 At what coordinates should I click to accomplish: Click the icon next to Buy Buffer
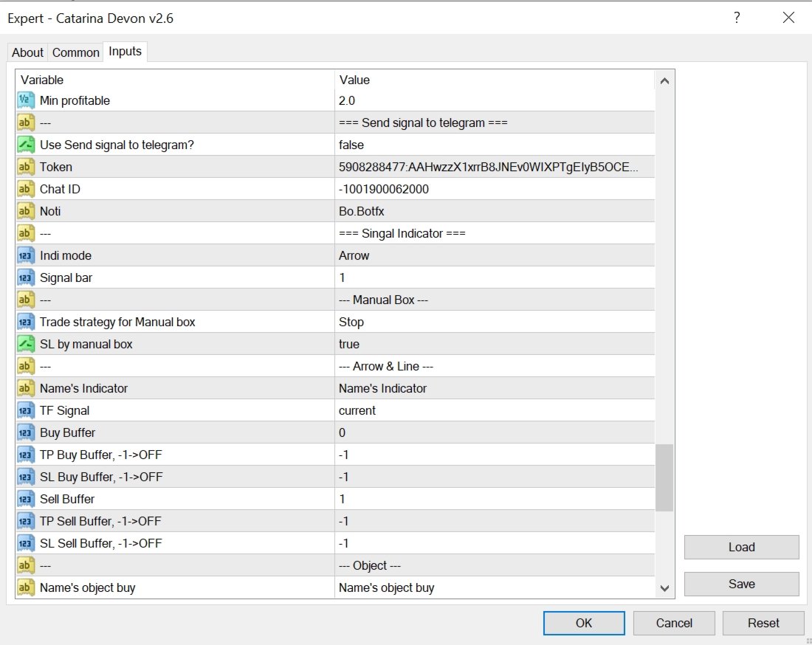coord(26,432)
